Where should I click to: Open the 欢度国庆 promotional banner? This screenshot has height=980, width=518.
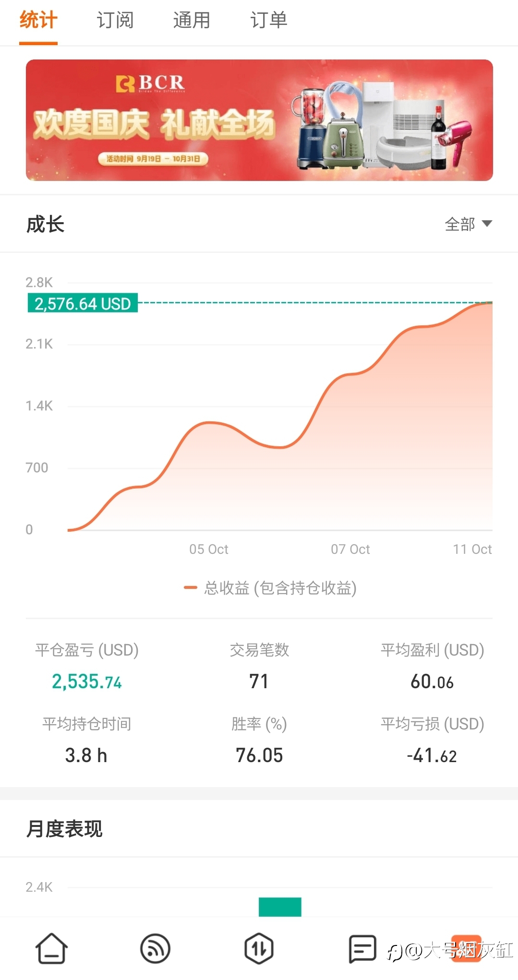click(259, 120)
